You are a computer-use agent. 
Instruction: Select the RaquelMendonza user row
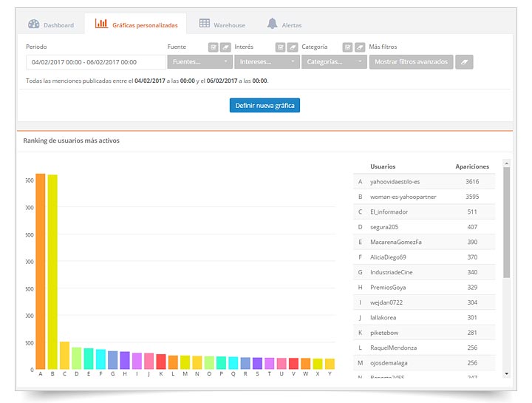click(x=424, y=348)
